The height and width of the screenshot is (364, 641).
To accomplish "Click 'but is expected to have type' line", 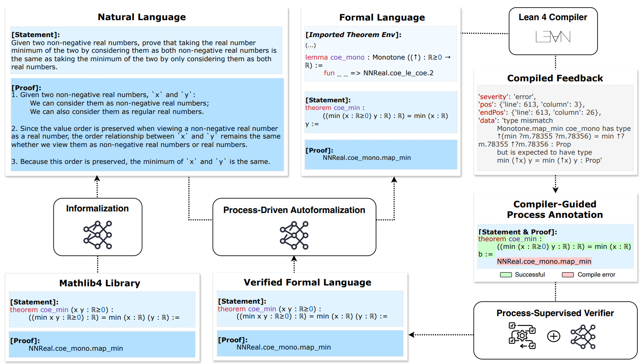I will [x=544, y=152].
